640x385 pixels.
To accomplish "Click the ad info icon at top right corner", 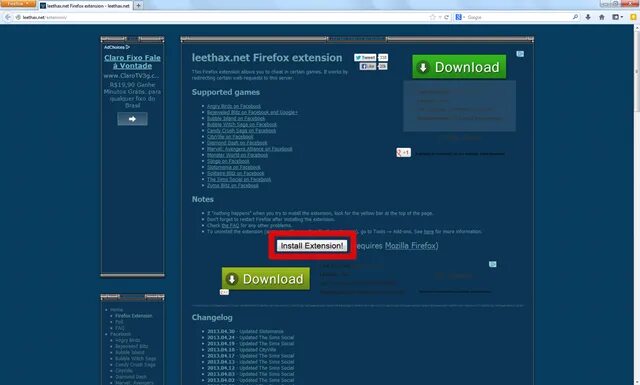I will pos(520,54).
